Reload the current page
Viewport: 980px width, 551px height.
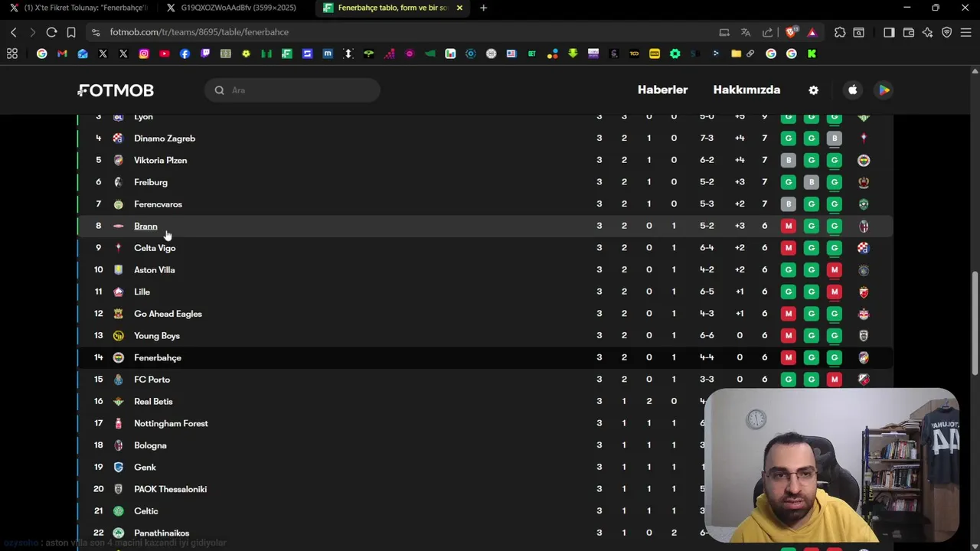[51, 32]
